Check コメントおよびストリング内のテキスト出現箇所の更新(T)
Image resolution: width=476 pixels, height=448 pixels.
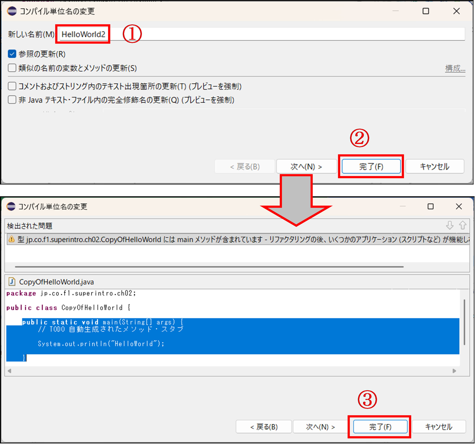(12, 86)
